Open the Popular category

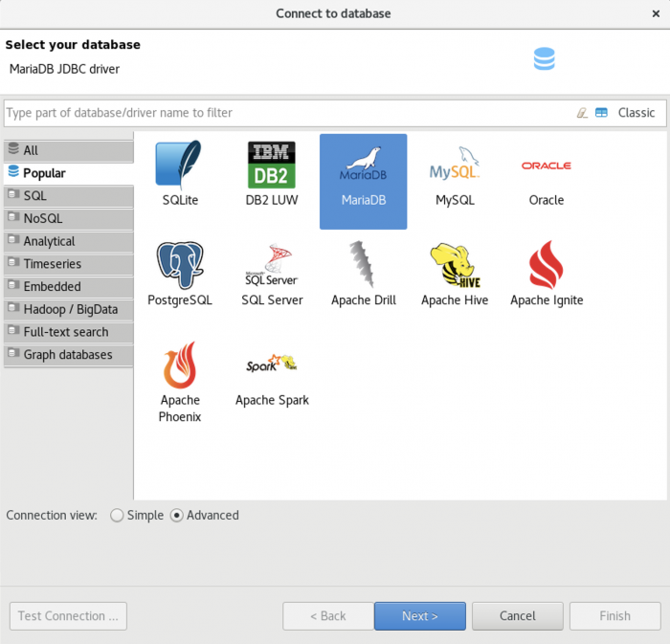69,173
